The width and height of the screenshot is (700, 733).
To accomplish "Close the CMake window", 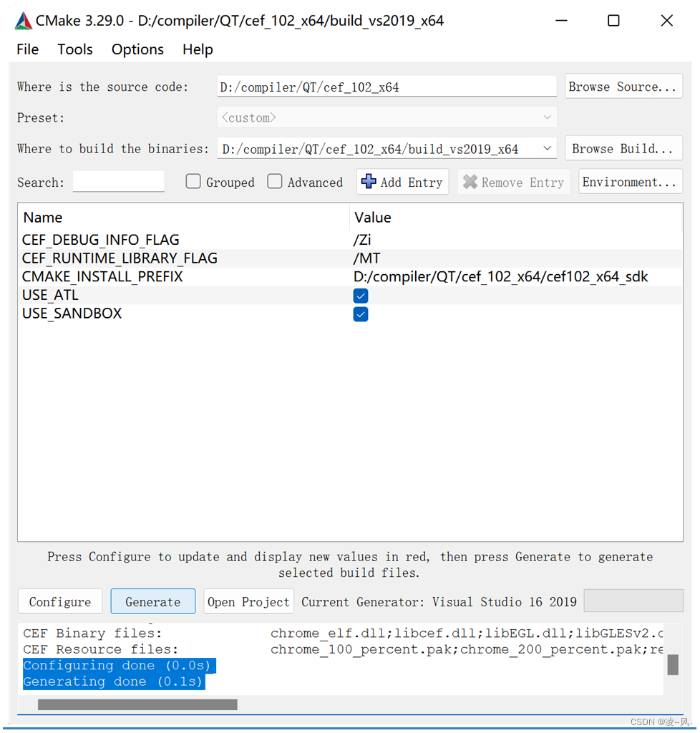I will coord(667,21).
